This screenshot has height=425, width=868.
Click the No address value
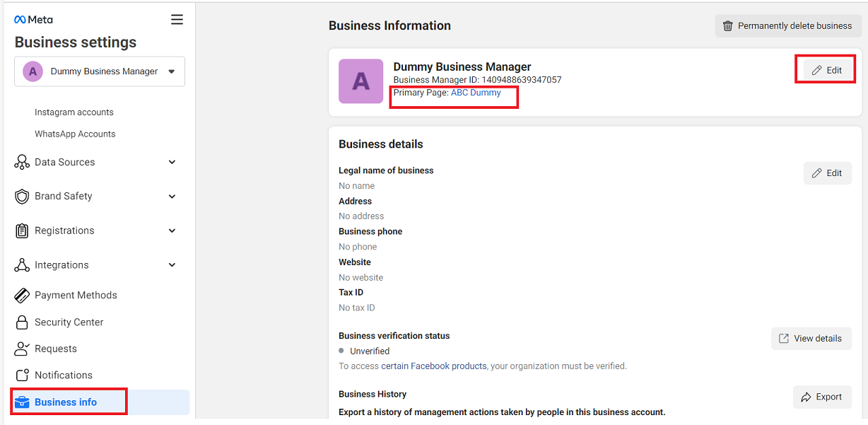(361, 216)
